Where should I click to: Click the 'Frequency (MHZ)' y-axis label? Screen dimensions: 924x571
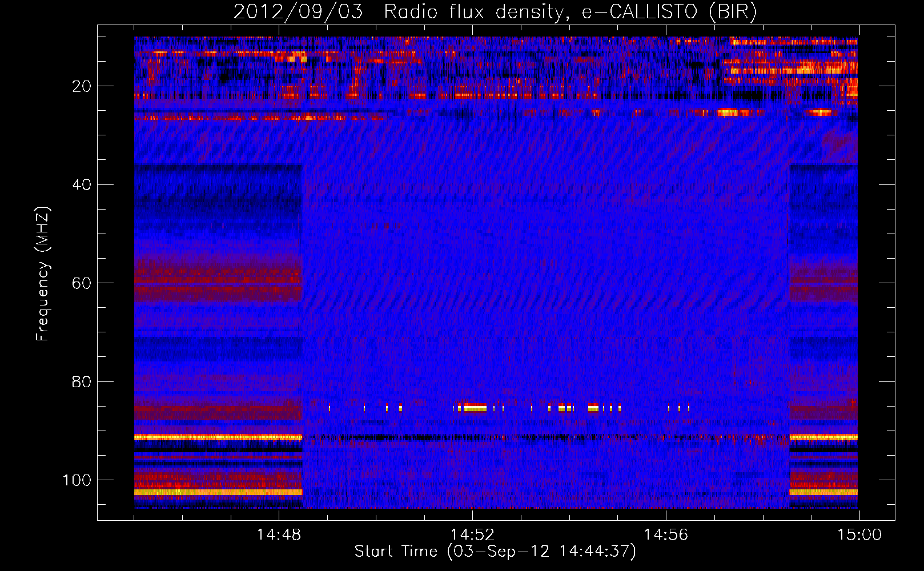[x=43, y=274]
